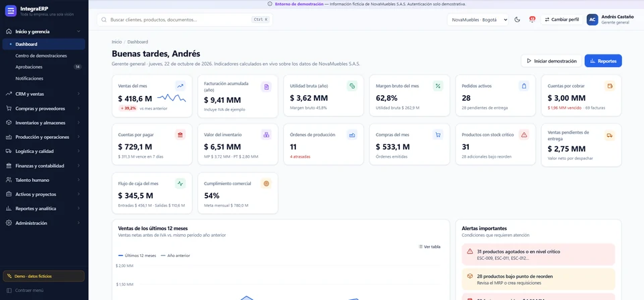The height and width of the screenshot is (300, 644).
Task: Click the Cuentas por pagar bank icon
Action: [x=180, y=134]
